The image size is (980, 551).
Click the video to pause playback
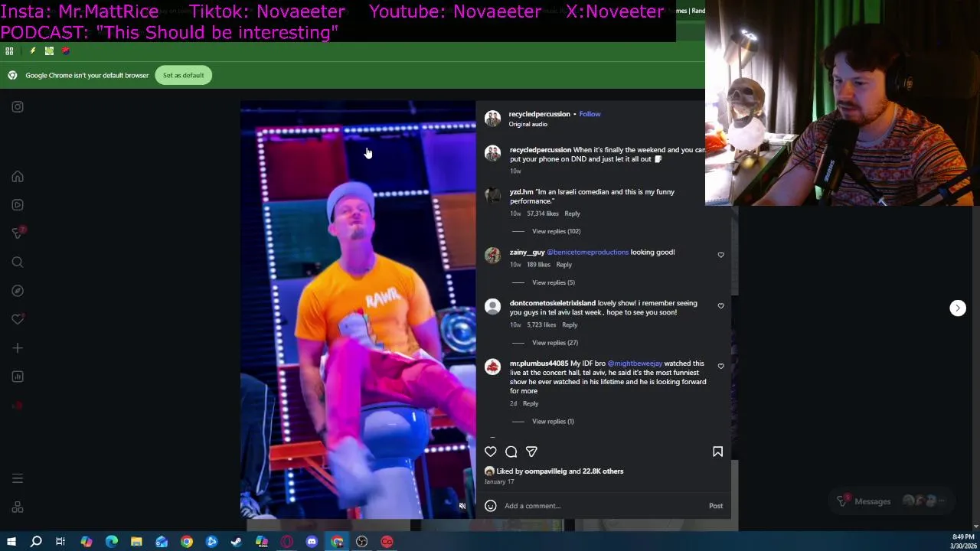click(358, 310)
